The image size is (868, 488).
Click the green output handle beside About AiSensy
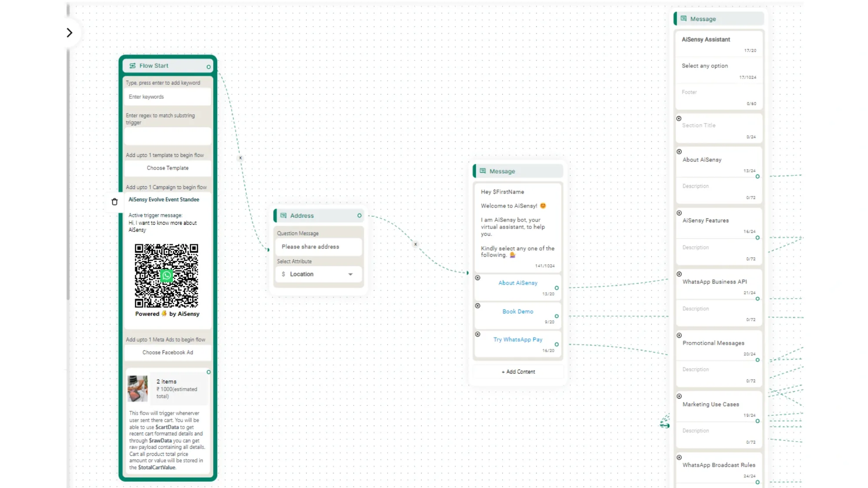point(556,288)
